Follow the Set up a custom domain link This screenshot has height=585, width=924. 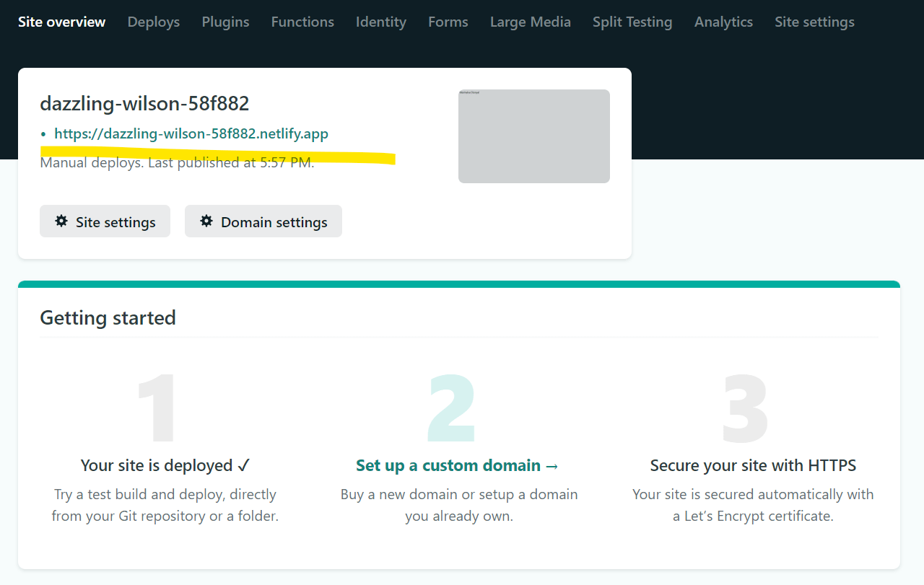tap(458, 465)
